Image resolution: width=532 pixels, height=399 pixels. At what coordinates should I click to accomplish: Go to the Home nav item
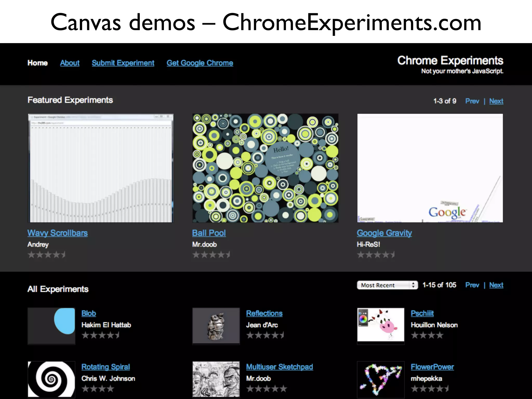(37, 63)
